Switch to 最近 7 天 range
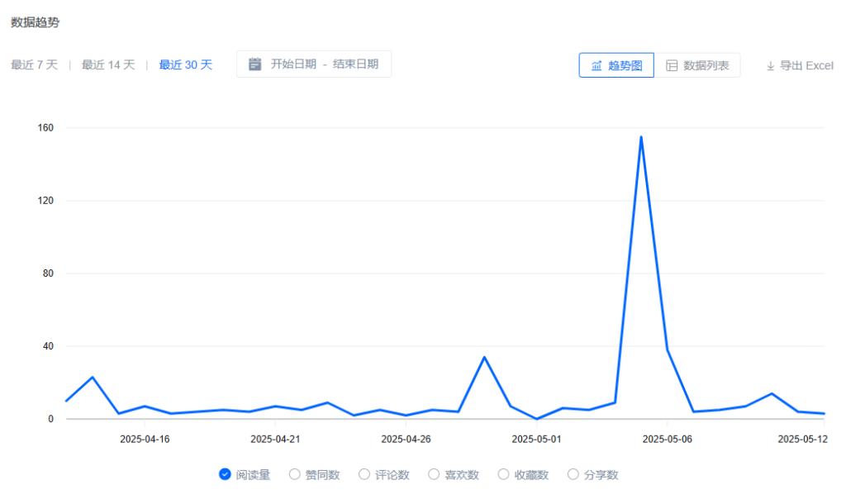The width and height of the screenshot is (846, 504). 35,64
